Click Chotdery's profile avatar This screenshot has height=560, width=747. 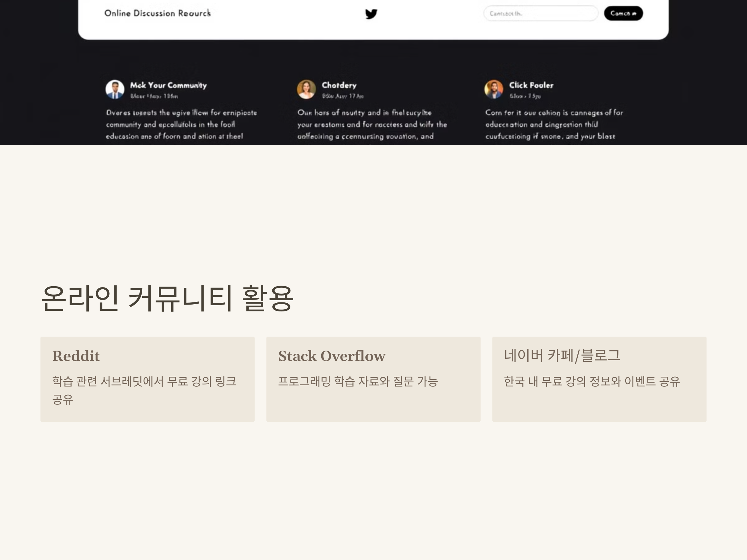click(x=306, y=90)
